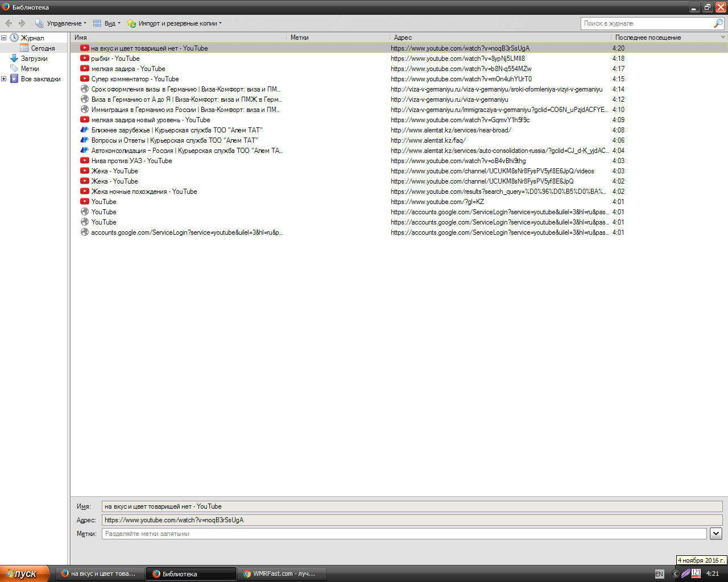Open Импорт и резервные копии menu

coord(174,23)
